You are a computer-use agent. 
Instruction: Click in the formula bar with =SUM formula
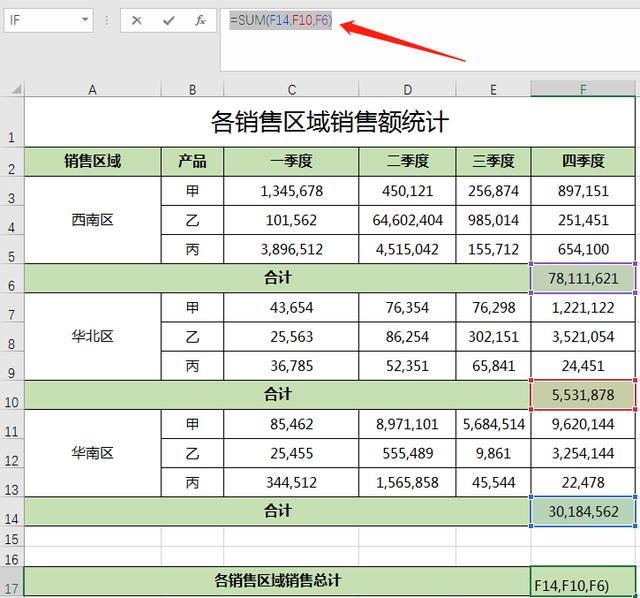pyautogui.click(x=430, y=40)
